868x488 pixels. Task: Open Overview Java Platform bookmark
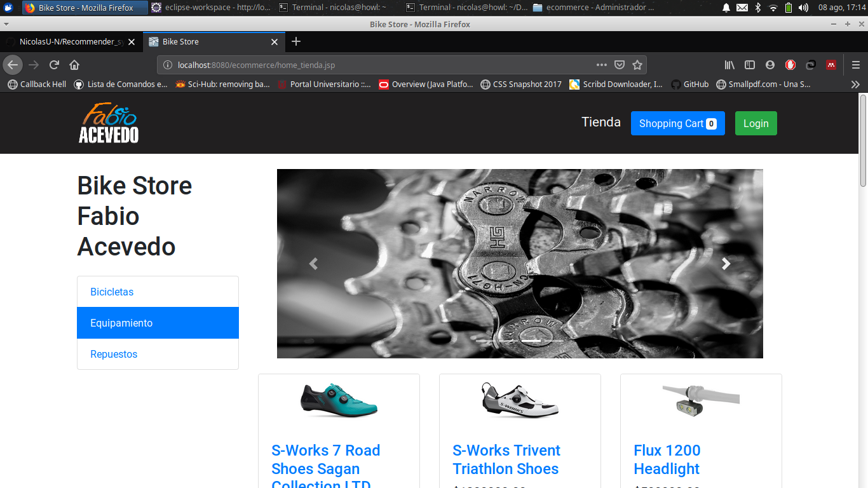pos(426,84)
